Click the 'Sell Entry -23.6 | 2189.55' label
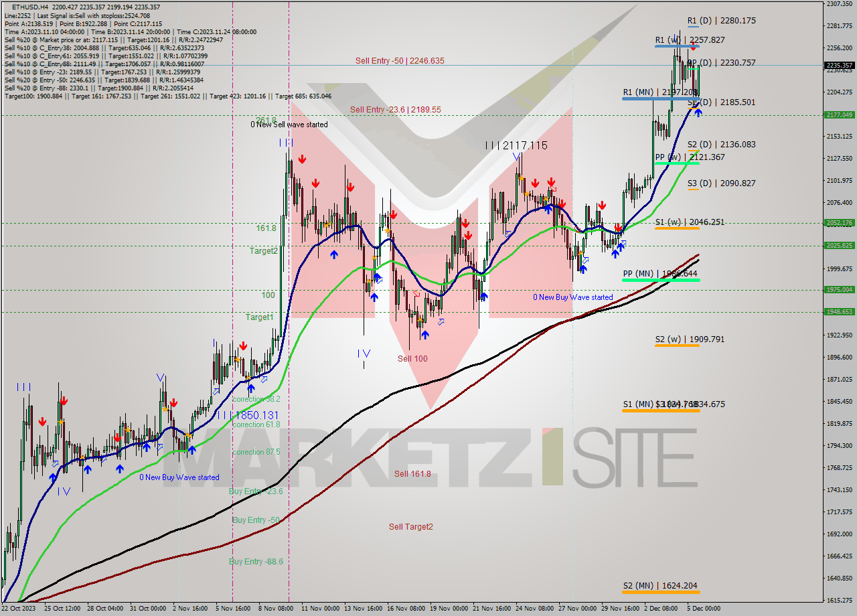Viewport: 857px width, 616px height. [395, 110]
